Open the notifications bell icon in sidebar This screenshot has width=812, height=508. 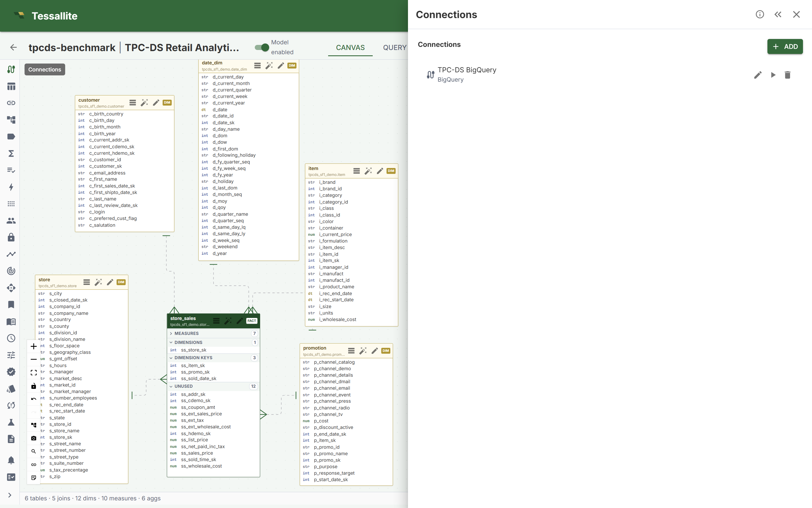[11, 460]
